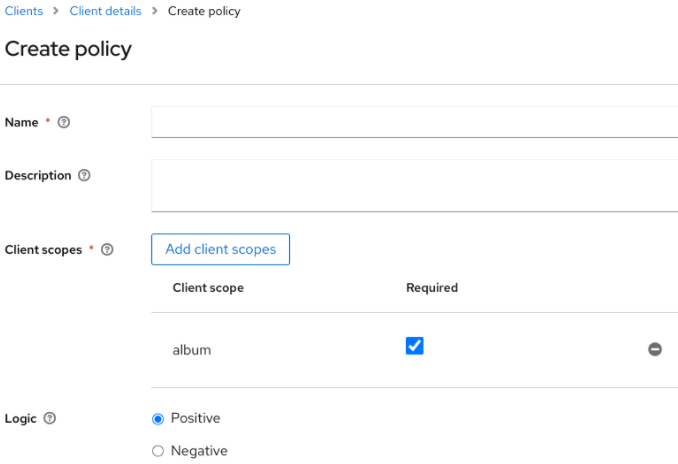This screenshot has height=464, width=678.
Task: Click breadcrumb chevron after Clients
Action: coord(55,11)
